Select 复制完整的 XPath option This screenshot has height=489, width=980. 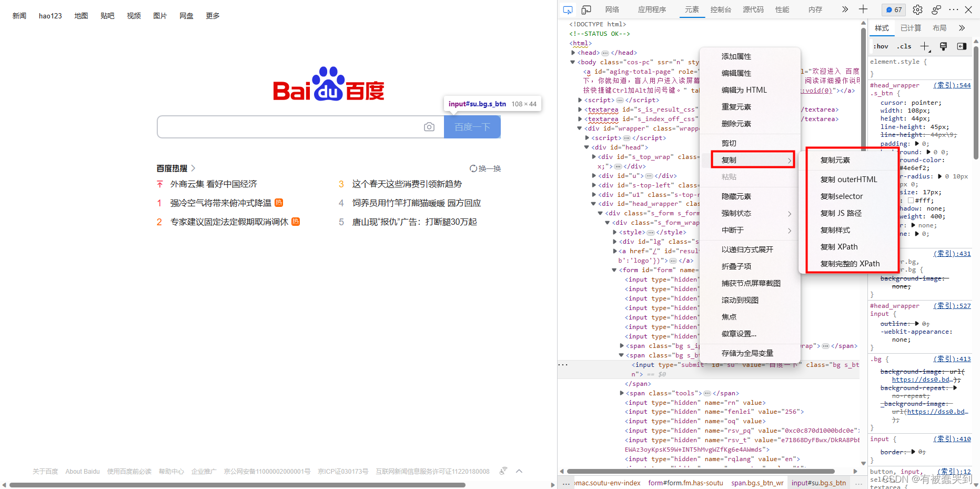click(851, 264)
